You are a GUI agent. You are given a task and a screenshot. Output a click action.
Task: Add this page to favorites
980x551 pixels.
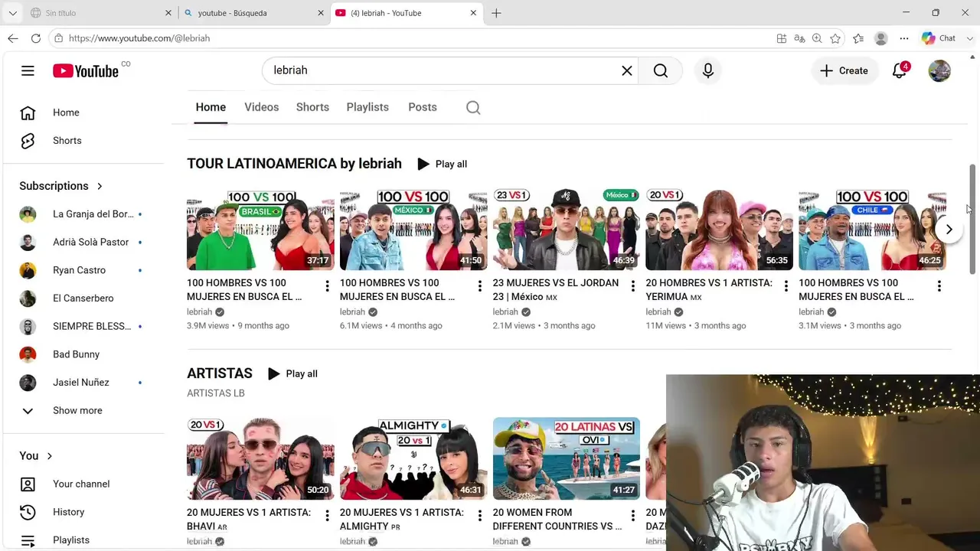[x=835, y=38]
